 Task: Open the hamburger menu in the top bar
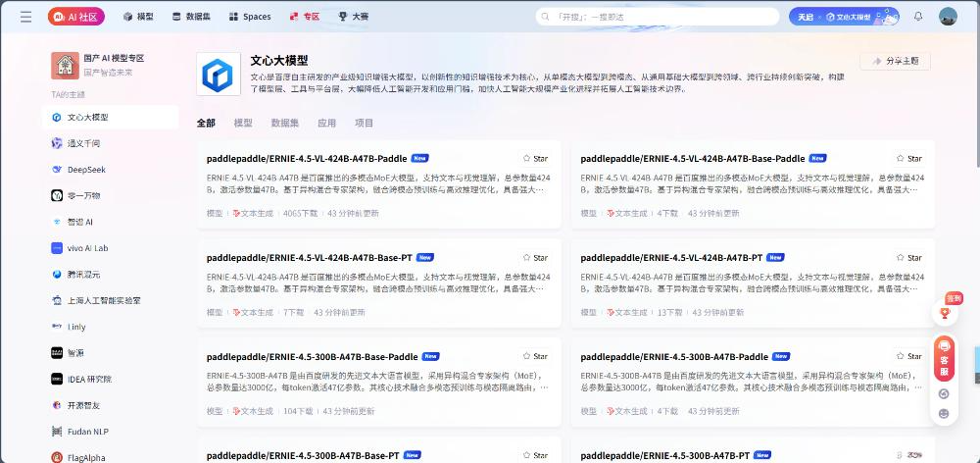pyautogui.click(x=25, y=17)
